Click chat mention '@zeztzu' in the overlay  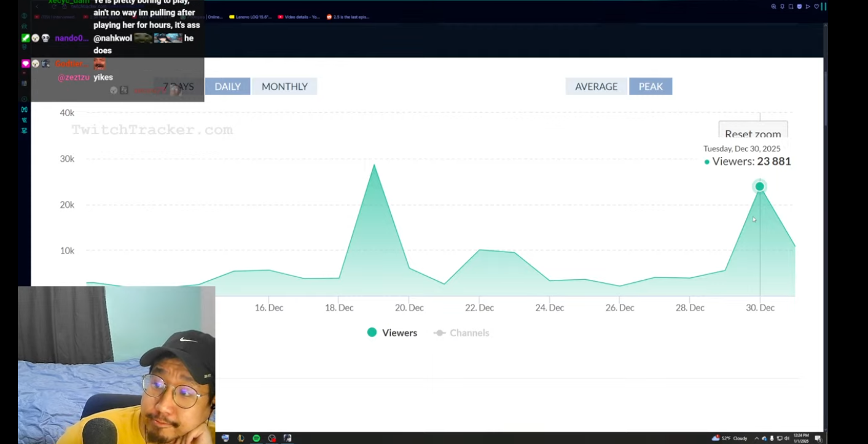(74, 77)
